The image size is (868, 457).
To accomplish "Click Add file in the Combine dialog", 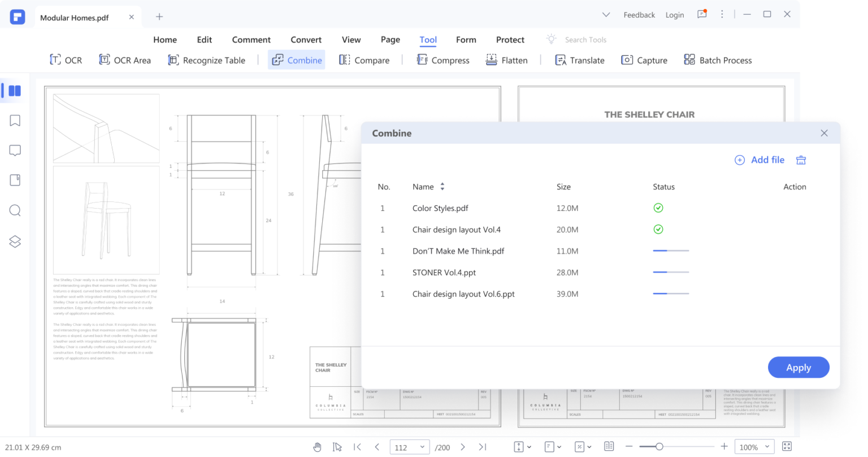I will click(760, 160).
